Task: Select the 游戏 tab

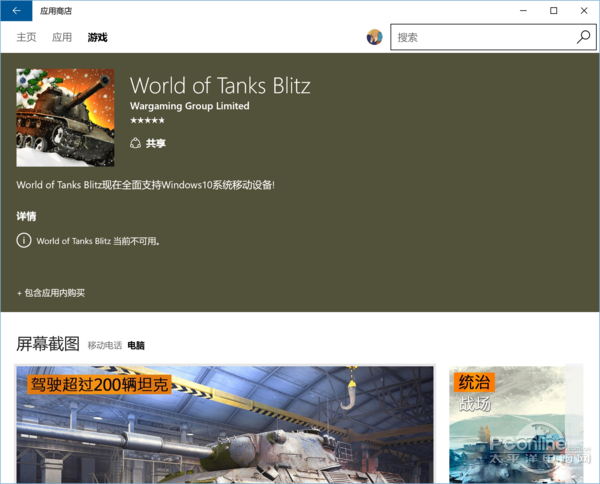Action: coord(97,37)
